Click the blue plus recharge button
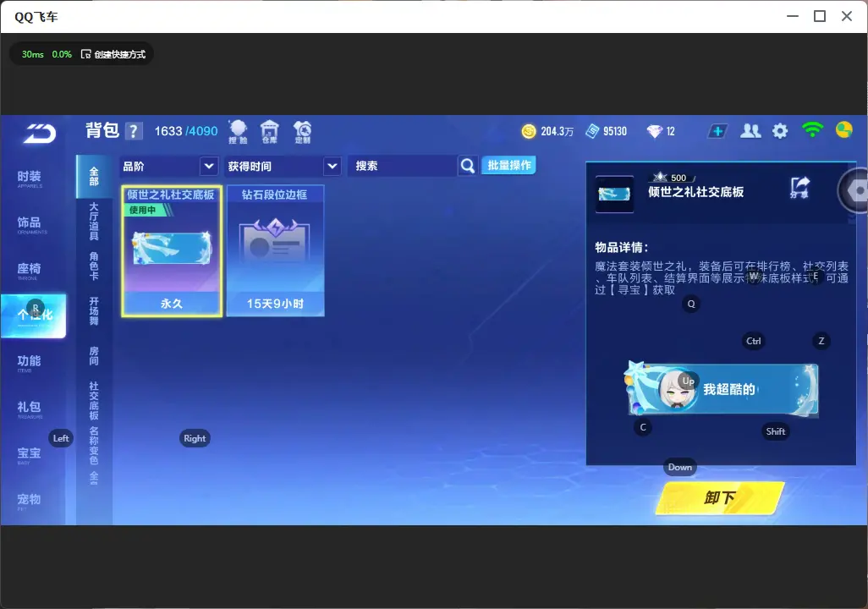This screenshot has width=868, height=609. 717,131
